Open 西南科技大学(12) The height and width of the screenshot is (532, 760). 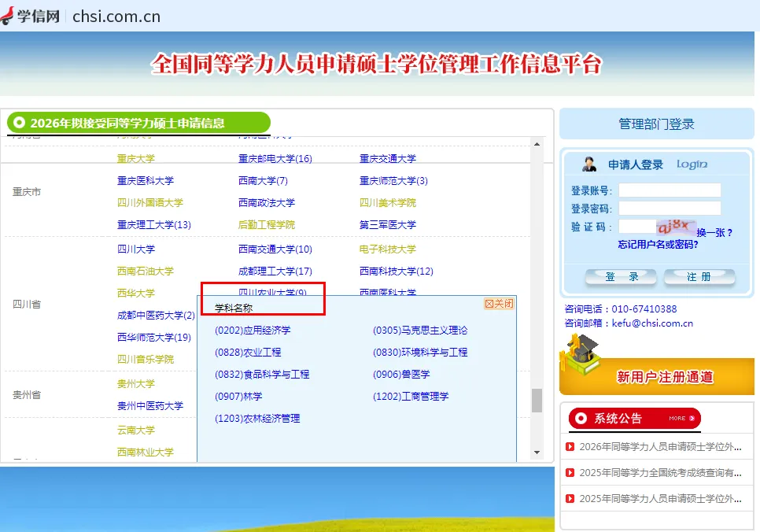[x=397, y=271]
